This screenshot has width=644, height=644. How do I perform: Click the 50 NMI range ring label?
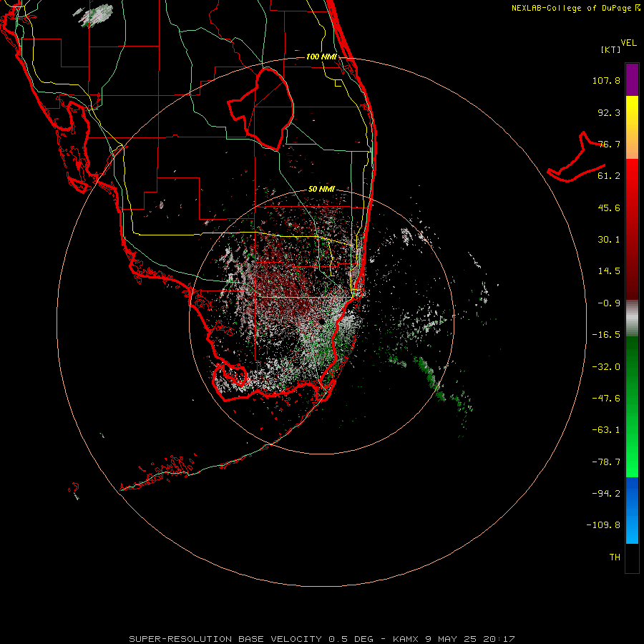(321, 189)
